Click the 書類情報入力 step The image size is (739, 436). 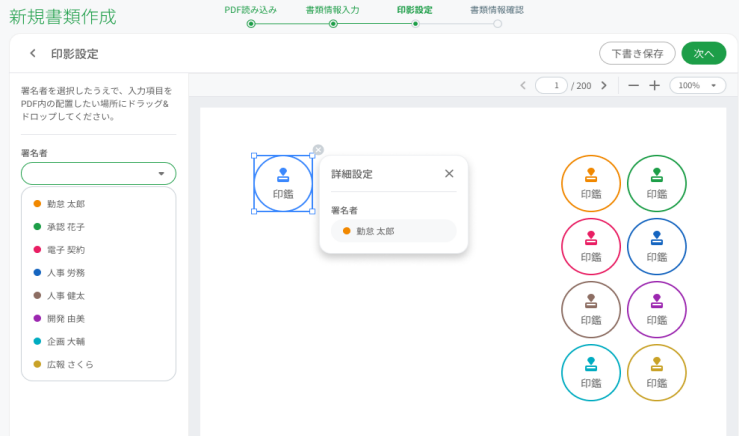333,16
